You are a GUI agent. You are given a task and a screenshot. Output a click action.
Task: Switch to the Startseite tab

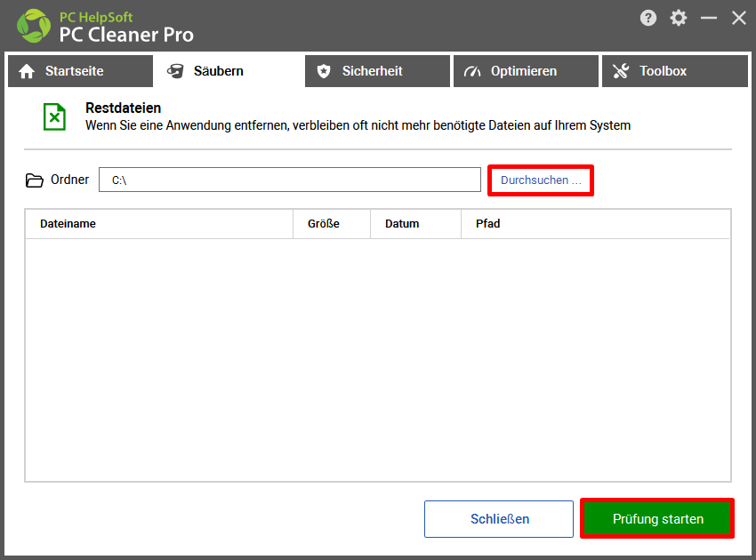click(x=81, y=71)
